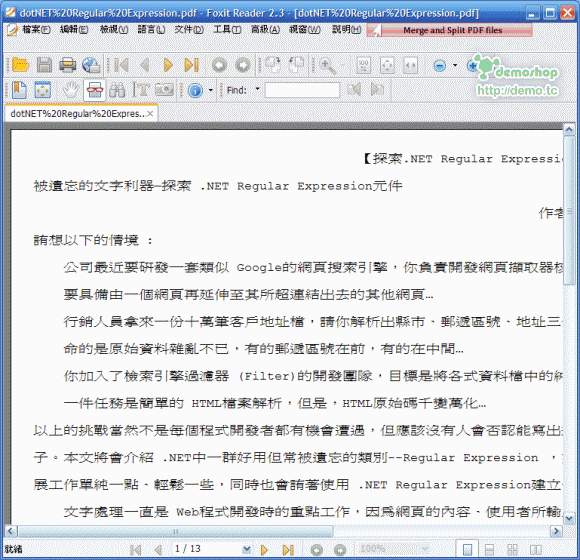Select the Hand tool
This screenshot has height=560, width=580.
pos(70,90)
